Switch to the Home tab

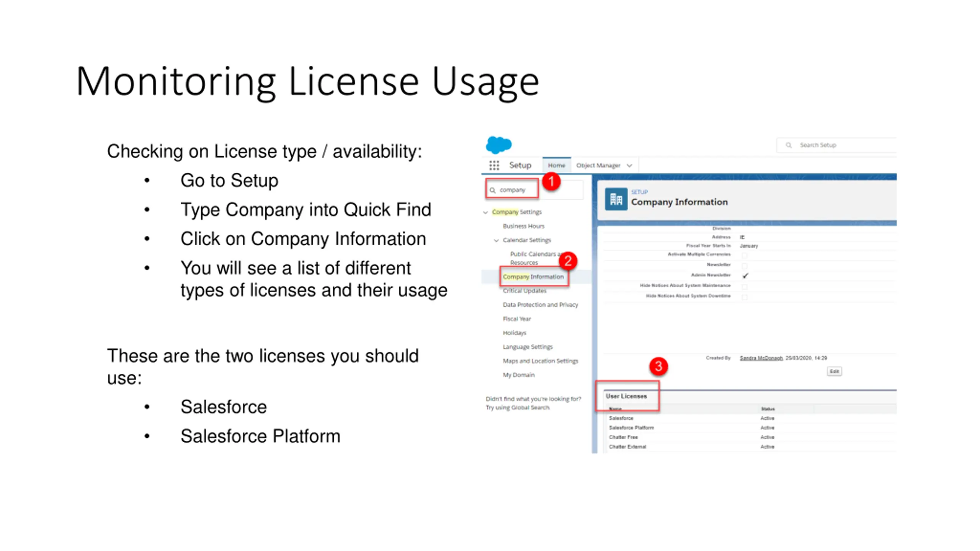coord(556,165)
